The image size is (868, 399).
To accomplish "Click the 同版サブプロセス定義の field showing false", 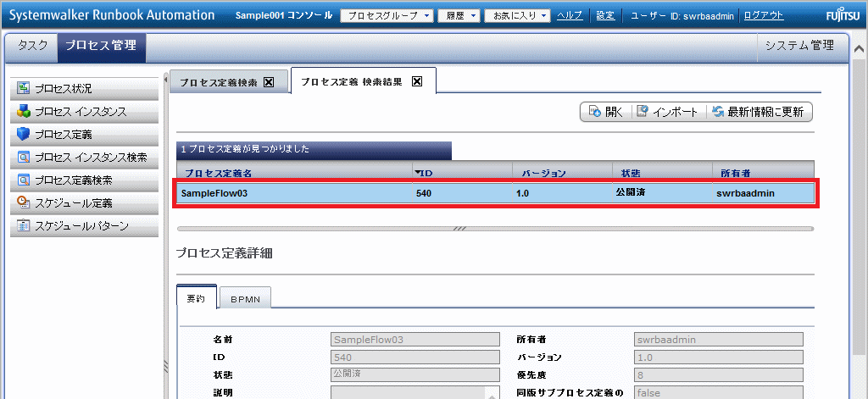I will tap(719, 392).
